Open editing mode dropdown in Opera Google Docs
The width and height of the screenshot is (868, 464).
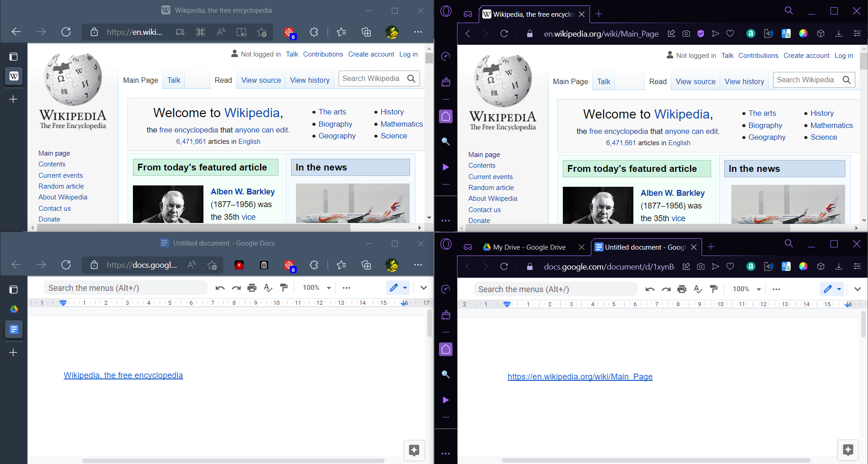[x=832, y=289]
